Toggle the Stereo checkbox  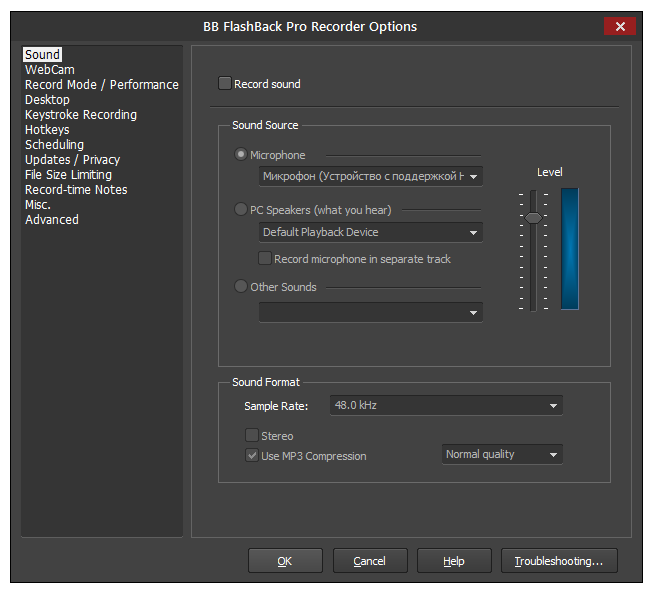pos(252,436)
